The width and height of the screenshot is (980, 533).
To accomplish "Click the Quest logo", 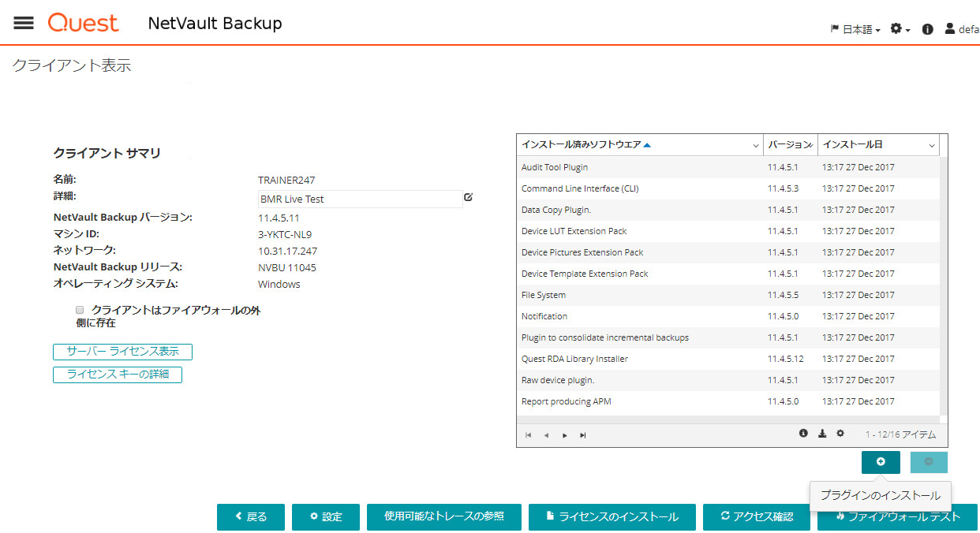I will [83, 23].
